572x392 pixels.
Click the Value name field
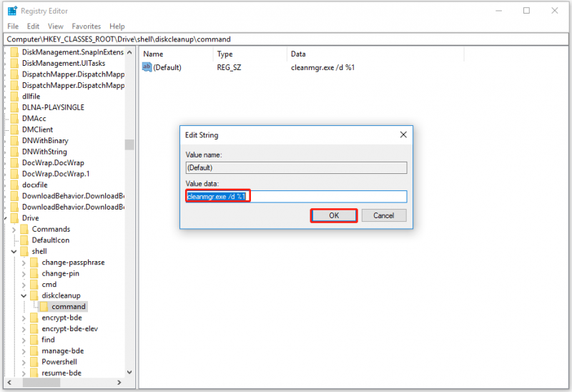[x=296, y=167]
